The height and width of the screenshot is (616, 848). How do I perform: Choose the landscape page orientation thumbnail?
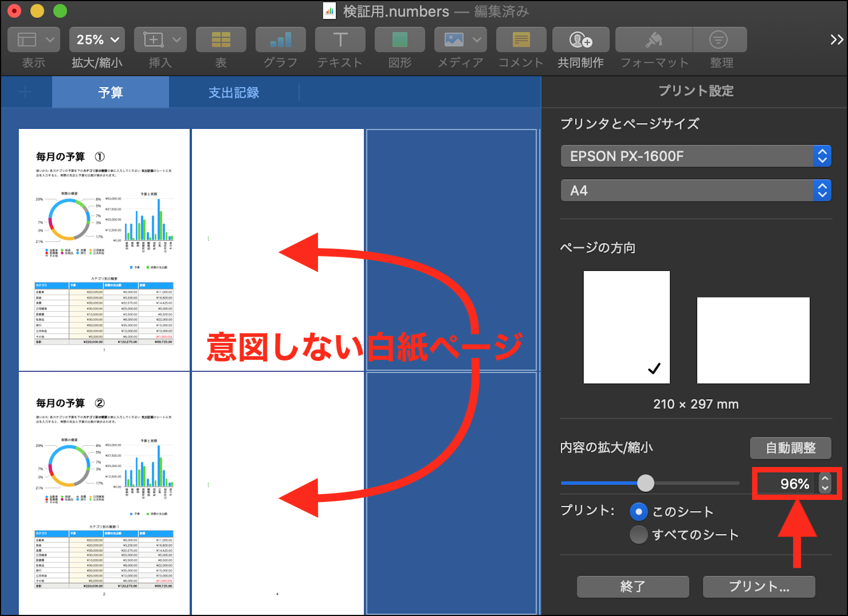[x=753, y=340]
